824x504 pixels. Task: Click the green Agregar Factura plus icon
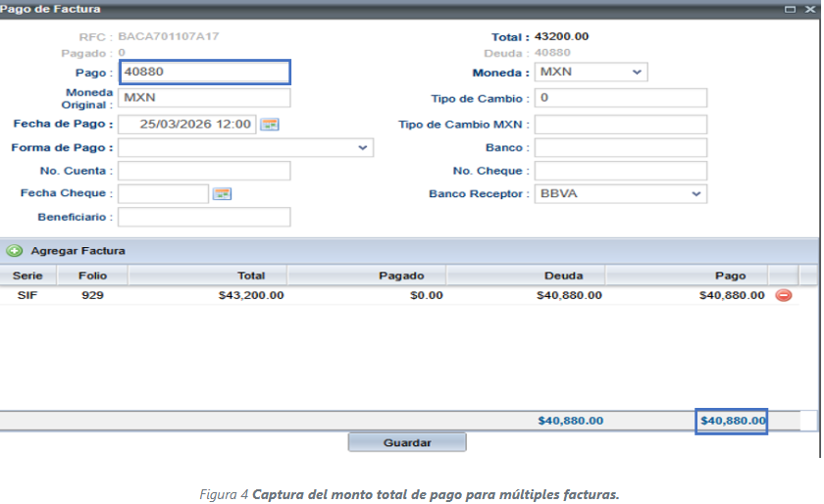15,251
